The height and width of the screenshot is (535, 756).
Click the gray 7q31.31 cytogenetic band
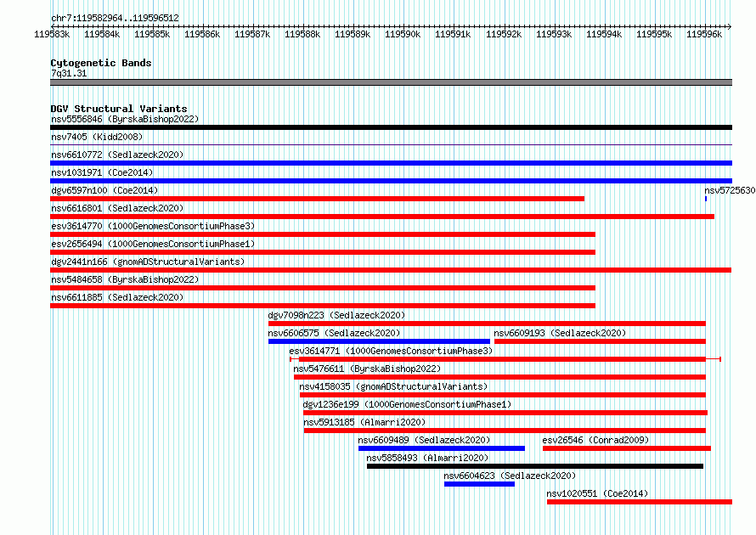point(391,82)
